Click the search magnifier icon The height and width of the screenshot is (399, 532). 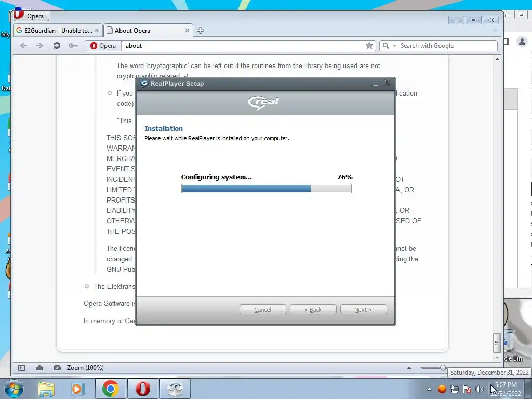386,46
